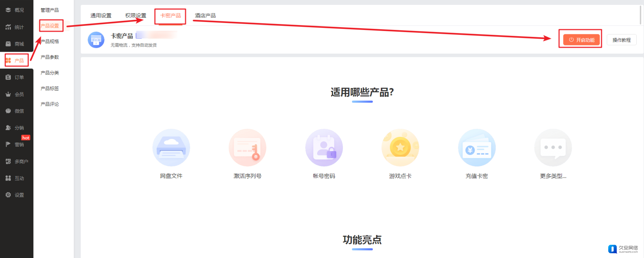This screenshot has width=644, height=258.
Task: Open the 游戏点卡 gold coin icon
Action: pyautogui.click(x=400, y=148)
